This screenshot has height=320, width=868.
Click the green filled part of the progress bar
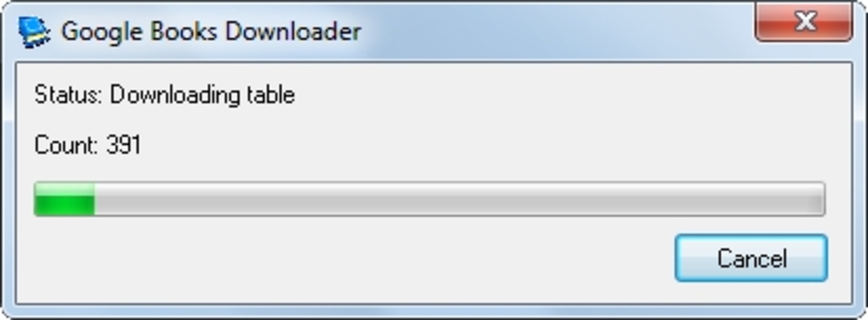(x=64, y=199)
